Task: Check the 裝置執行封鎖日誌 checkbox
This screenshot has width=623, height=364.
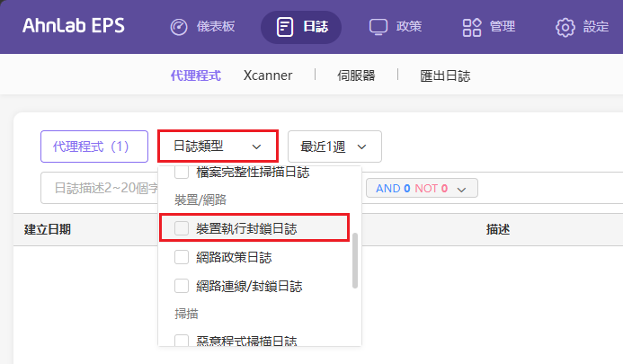Action: (x=182, y=228)
